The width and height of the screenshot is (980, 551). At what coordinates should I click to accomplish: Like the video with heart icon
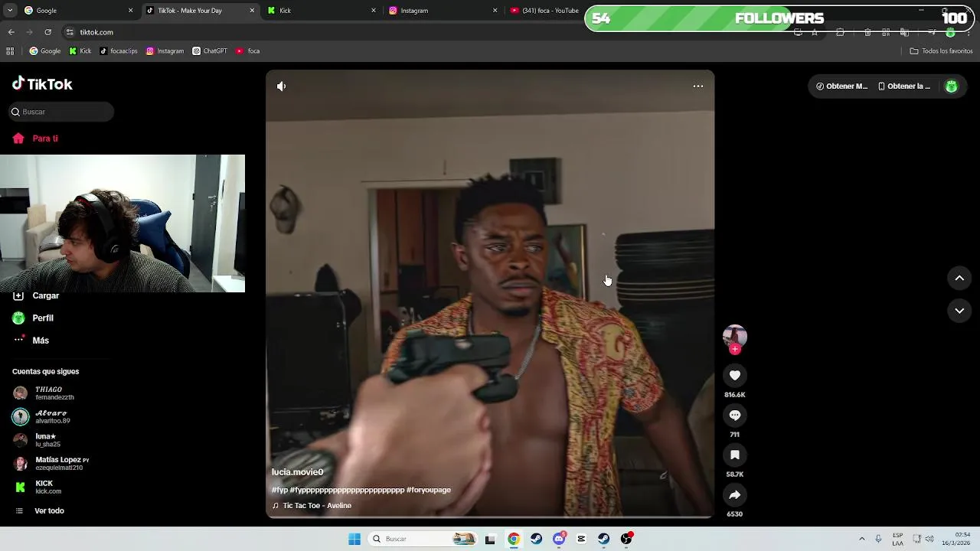tap(735, 375)
